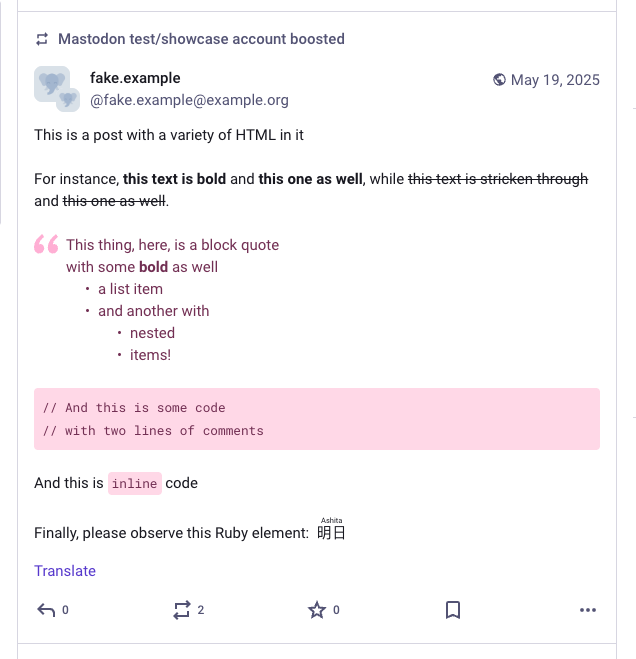Bookmark the fake.example post
636x659 pixels.
(x=453, y=610)
